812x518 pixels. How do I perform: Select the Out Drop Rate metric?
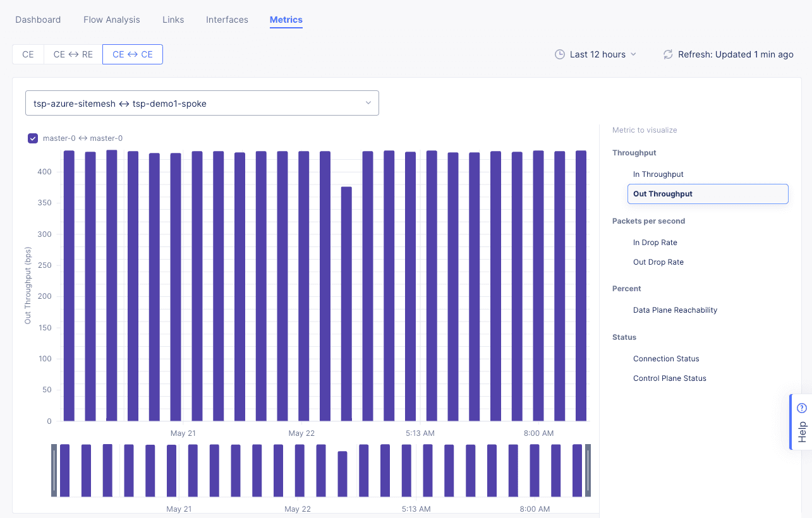(658, 262)
